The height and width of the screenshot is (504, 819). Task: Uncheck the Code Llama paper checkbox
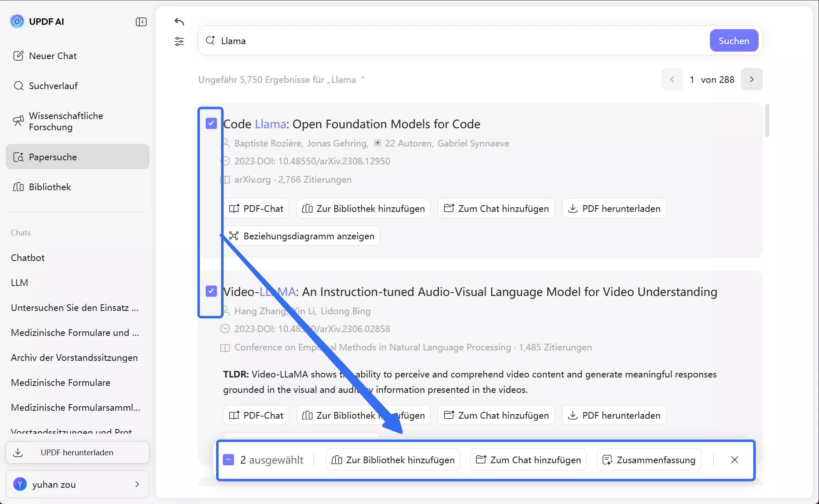(211, 123)
